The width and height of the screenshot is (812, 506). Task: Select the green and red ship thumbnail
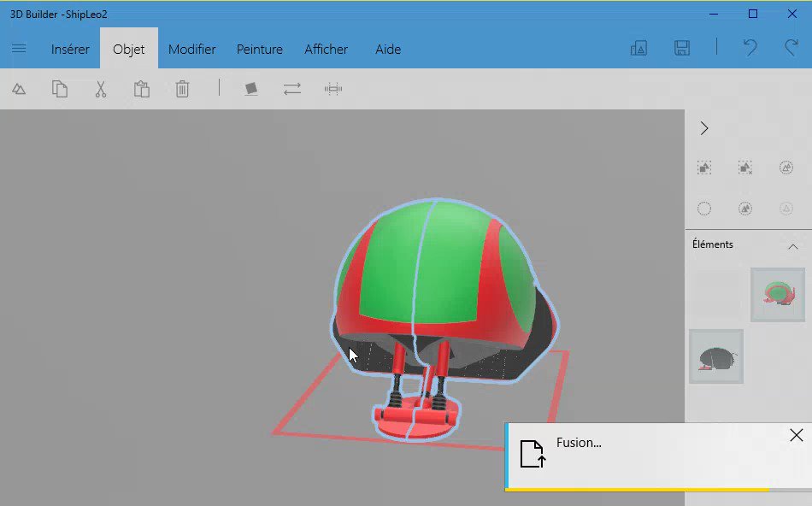[777, 295]
